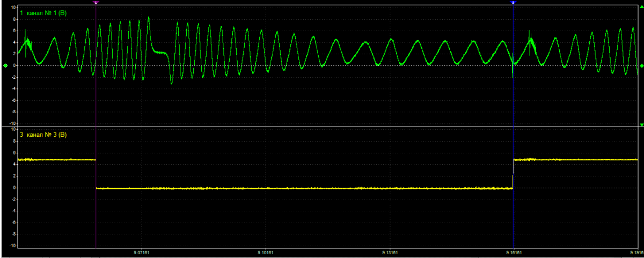Click the flat plateau gap in green waveform
The image size is (644, 258).
coord(159,52)
